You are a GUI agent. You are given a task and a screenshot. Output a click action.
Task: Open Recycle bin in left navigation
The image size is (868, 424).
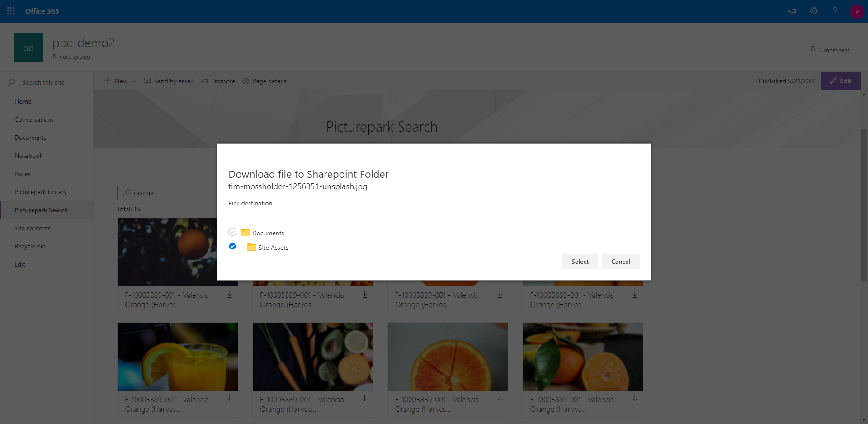coord(30,246)
